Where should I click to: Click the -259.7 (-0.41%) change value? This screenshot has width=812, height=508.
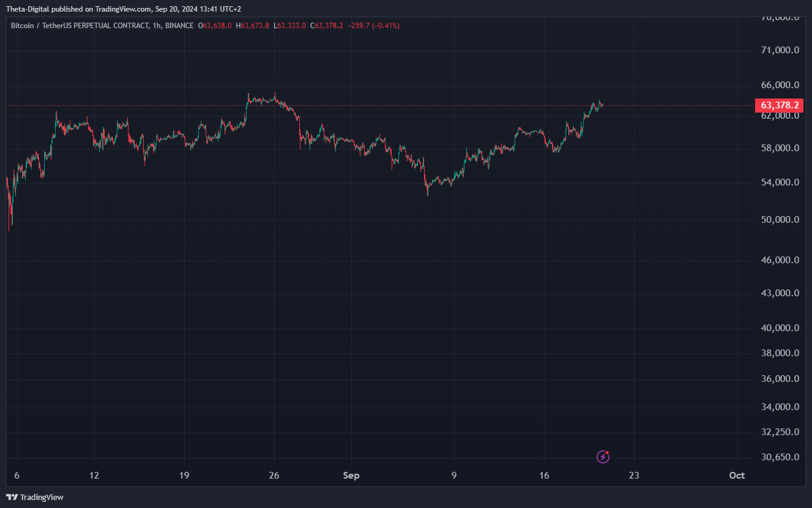click(x=373, y=26)
